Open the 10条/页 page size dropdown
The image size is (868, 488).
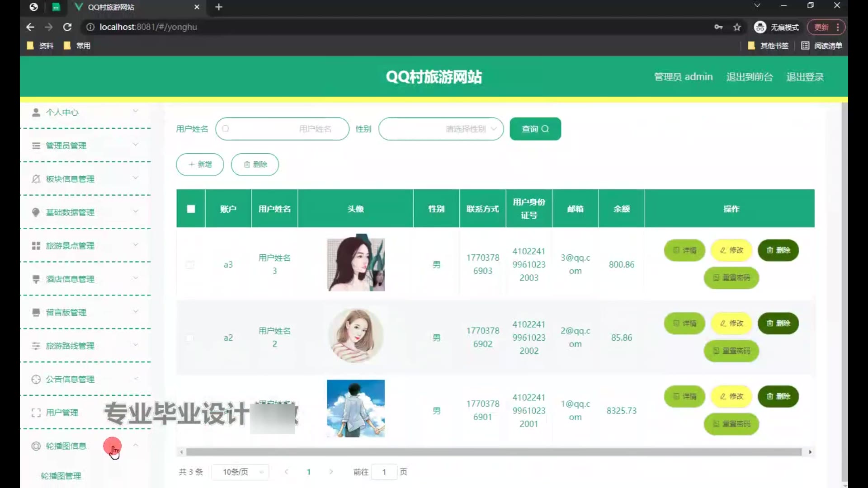[x=240, y=472]
